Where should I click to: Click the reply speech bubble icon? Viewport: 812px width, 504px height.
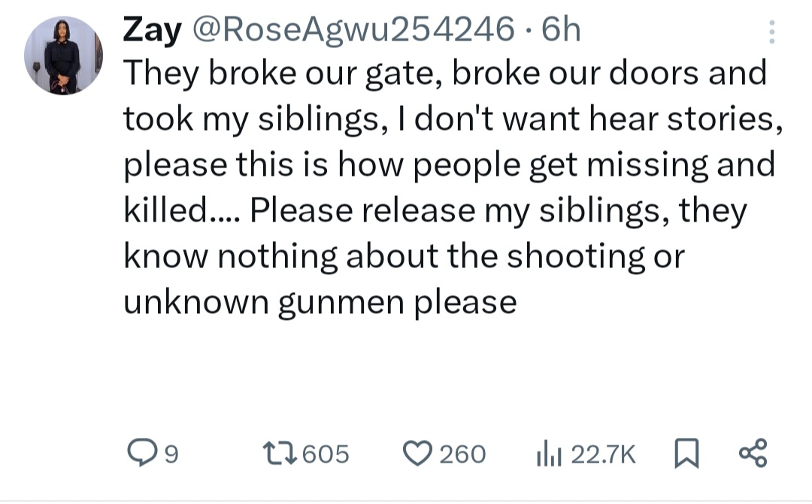point(141,453)
